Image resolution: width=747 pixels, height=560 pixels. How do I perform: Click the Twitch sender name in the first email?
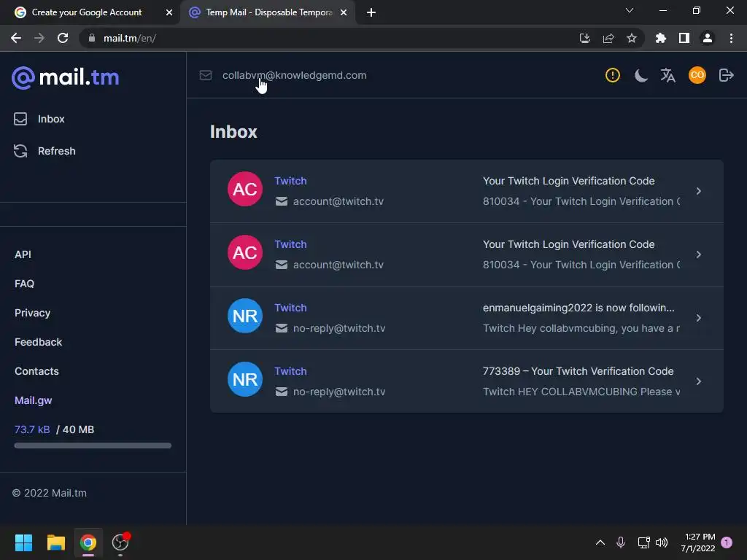[290, 181]
